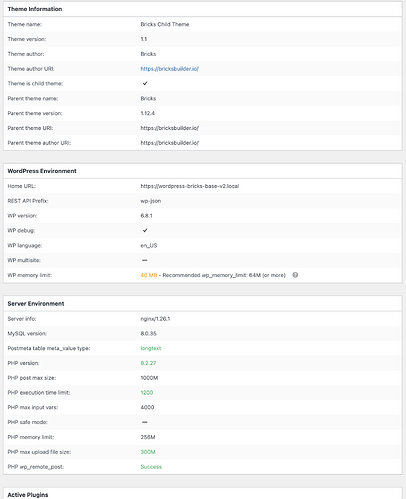Select the Home URL value text

(x=190, y=186)
